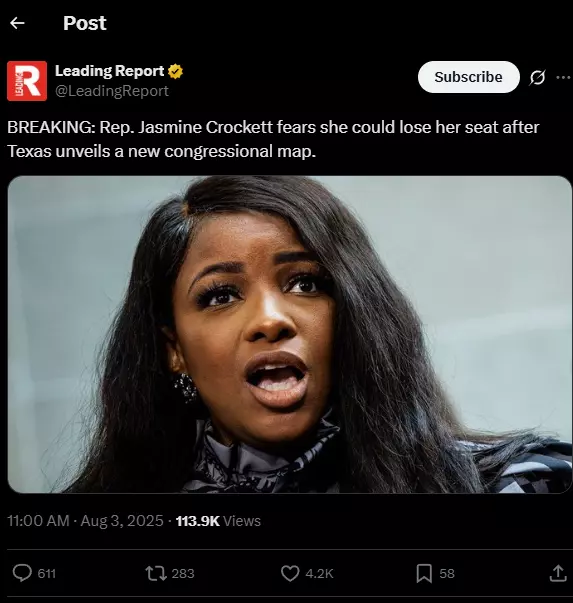Click the 58 bookmarks count

click(447, 573)
